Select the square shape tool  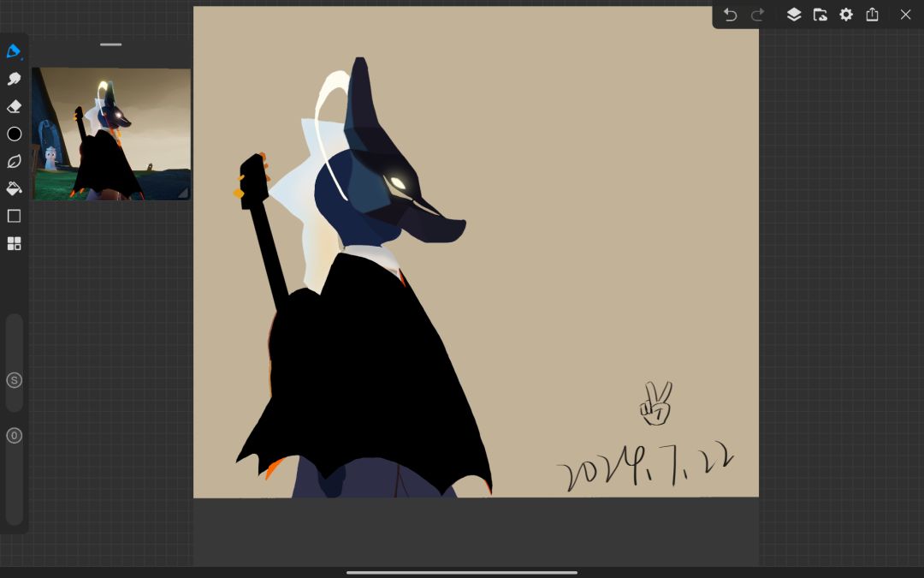15,216
